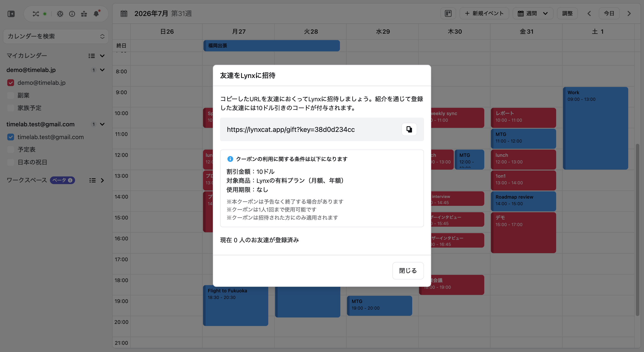Screen dimensions: 644x352
Task: Open the MTG 19:00 - 20:00 event
Action: click(x=380, y=306)
